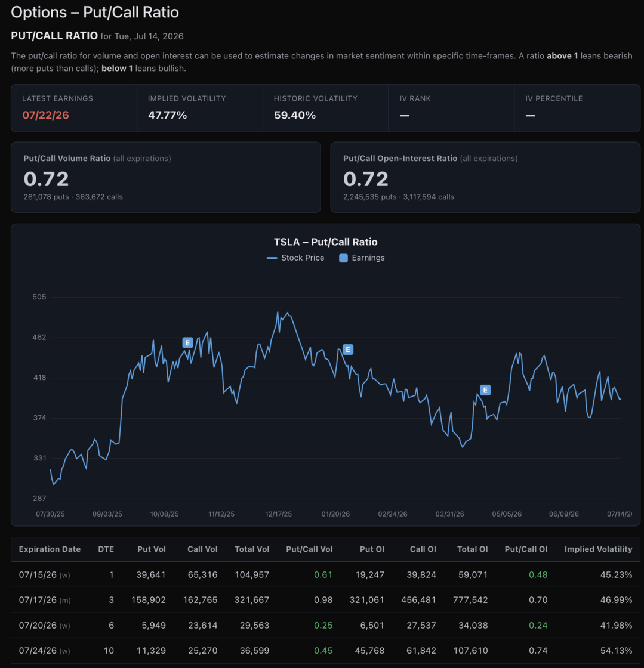Click the 12/17/25 x-axis date label
The width and height of the screenshot is (644, 668).
pos(278,514)
